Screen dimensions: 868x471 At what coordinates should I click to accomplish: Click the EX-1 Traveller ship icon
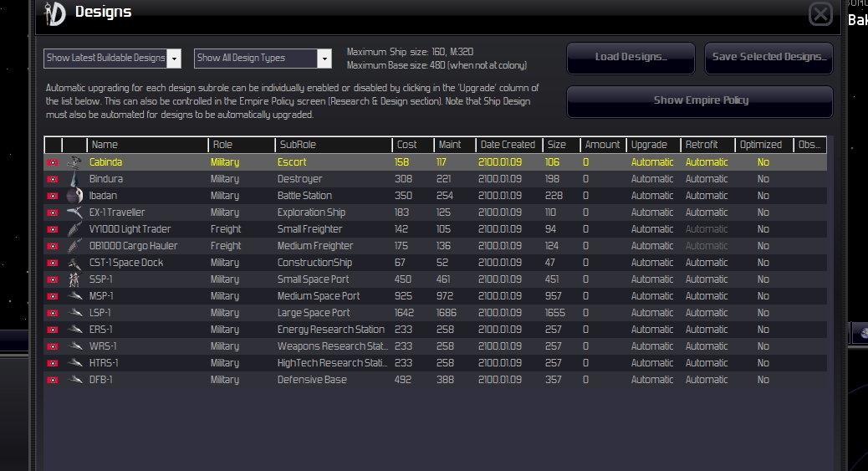click(x=74, y=212)
